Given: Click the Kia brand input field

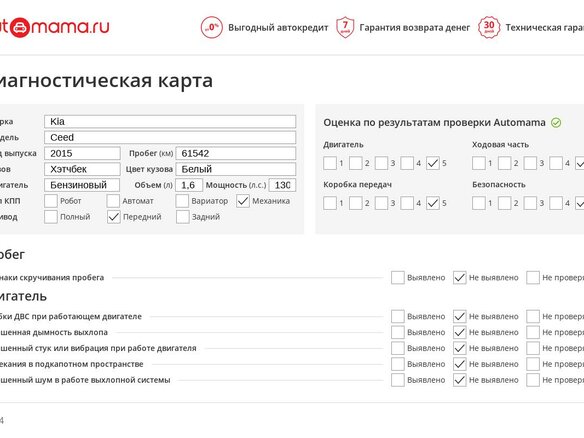Looking at the screenshot, I should [170, 121].
